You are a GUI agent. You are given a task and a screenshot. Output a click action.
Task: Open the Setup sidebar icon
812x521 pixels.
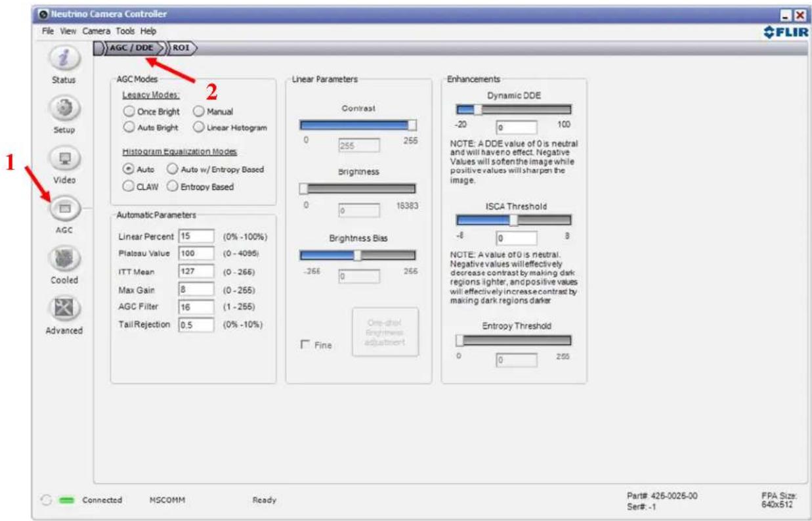click(x=65, y=109)
